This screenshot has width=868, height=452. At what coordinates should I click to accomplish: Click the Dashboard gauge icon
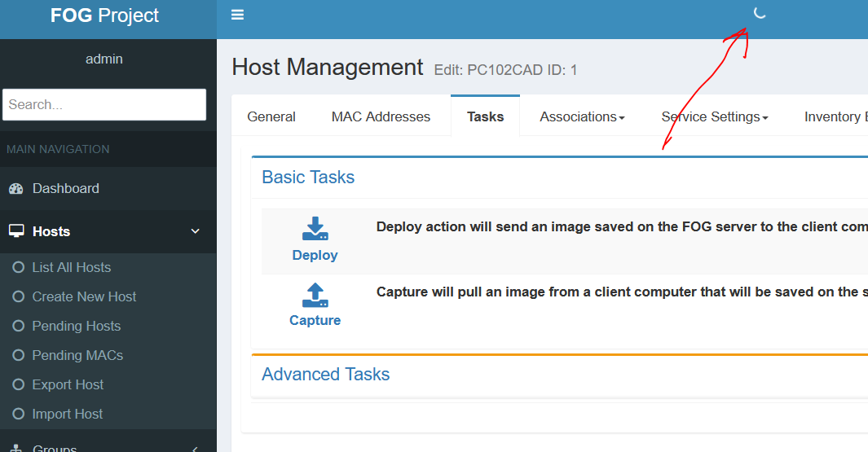[16, 189]
